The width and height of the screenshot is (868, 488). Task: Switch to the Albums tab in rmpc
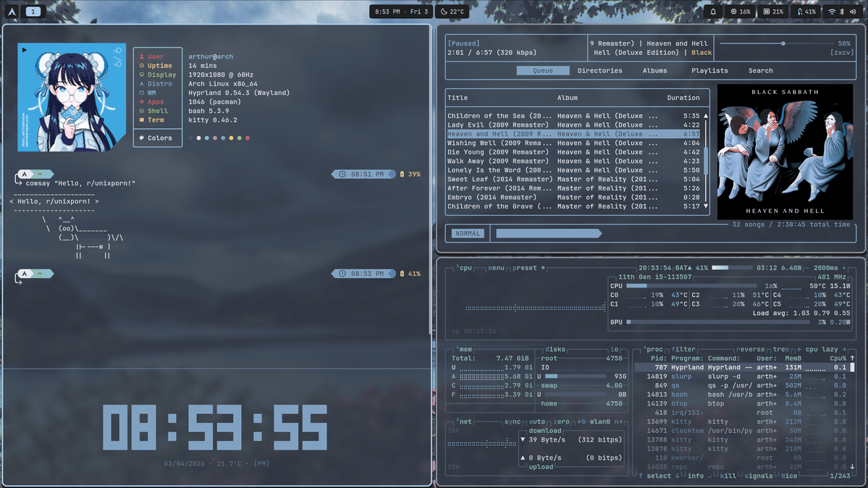654,70
